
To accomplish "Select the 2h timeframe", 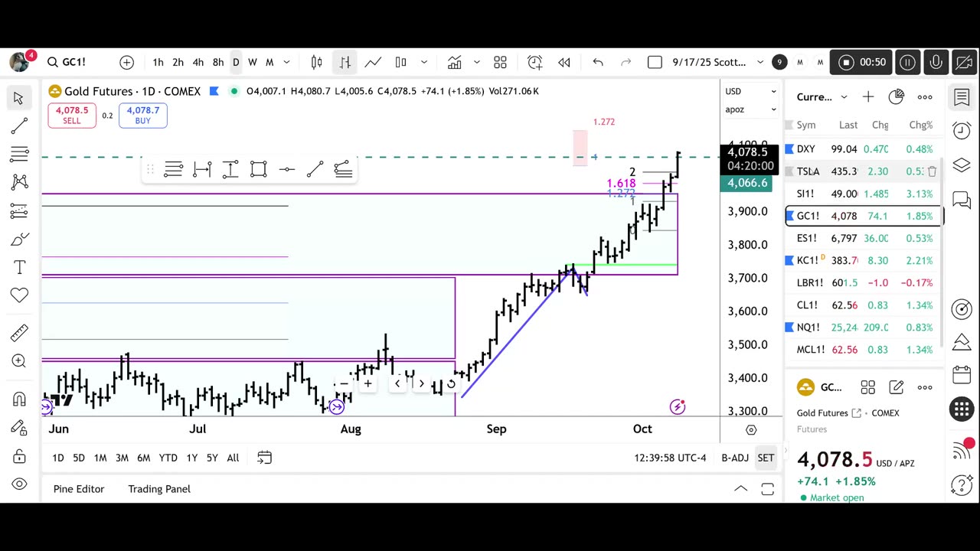I will pyautogui.click(x=178, y=62).
